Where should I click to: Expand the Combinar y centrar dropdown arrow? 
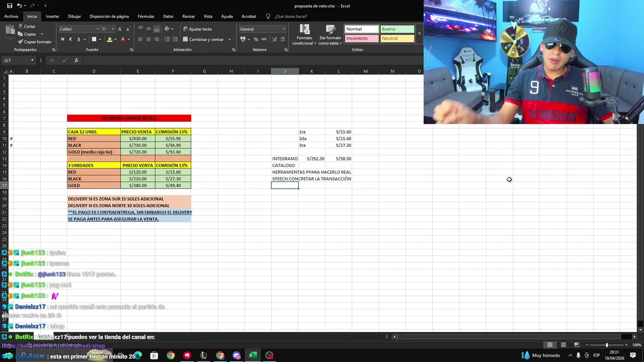point(229,39)
